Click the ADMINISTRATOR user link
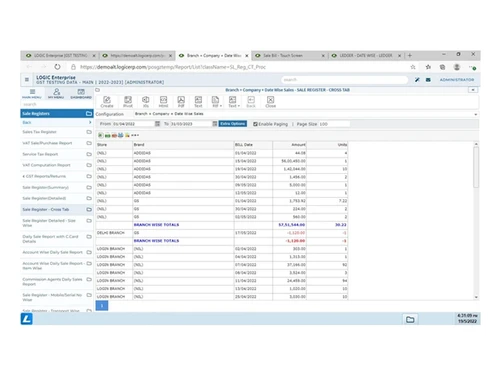Image resolution: width=500 pixels, height=375 pixels. coord(457,80)
